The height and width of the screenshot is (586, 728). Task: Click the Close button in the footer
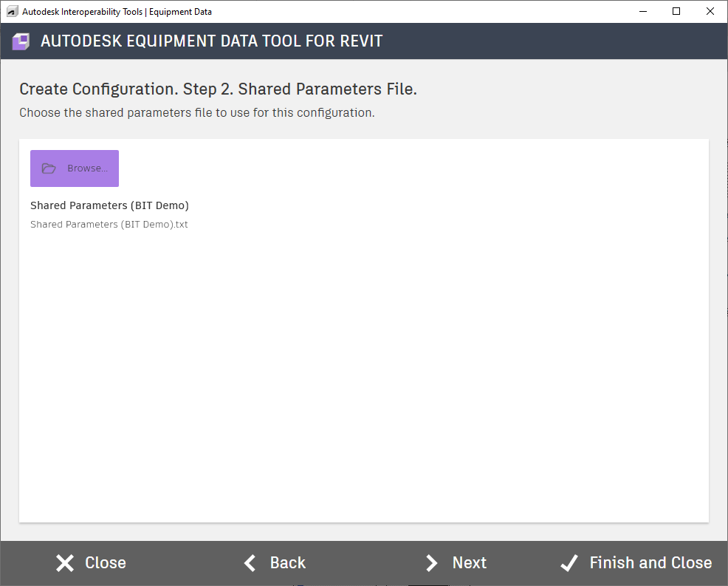coord(91,563)
